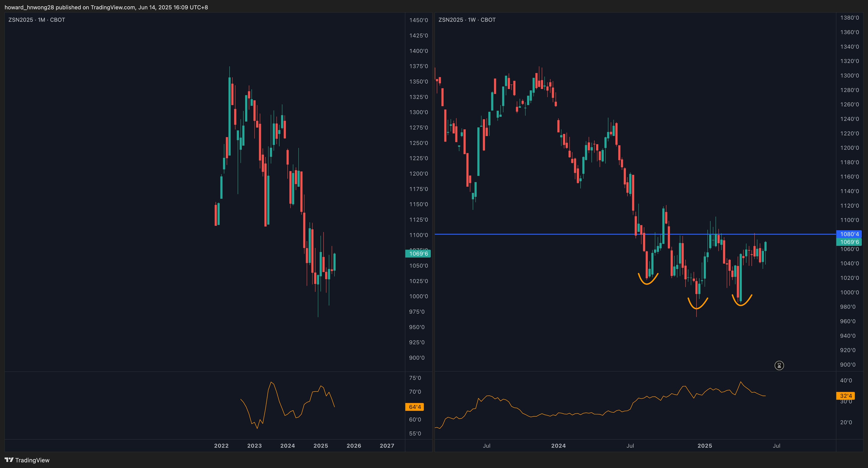Click the TradingView text at bottom left
Image resolution: width=868 pixels, height=468 pixels.
point(32,460)
